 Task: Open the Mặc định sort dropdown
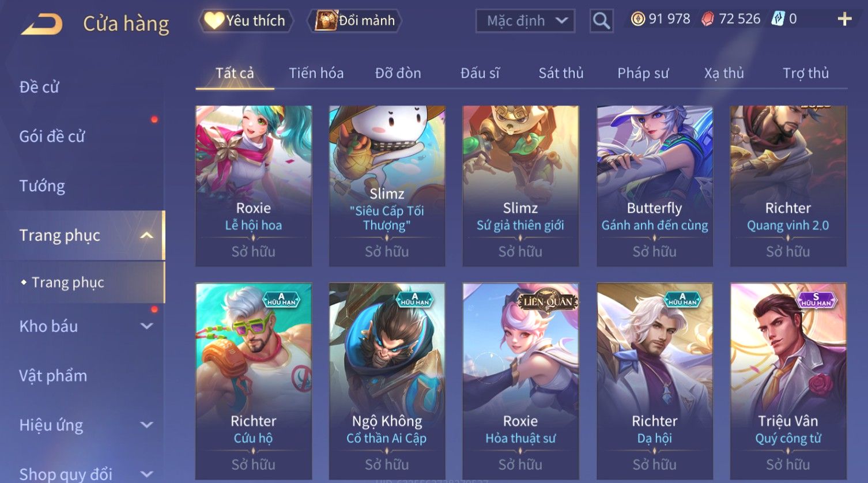coord(525,21)
